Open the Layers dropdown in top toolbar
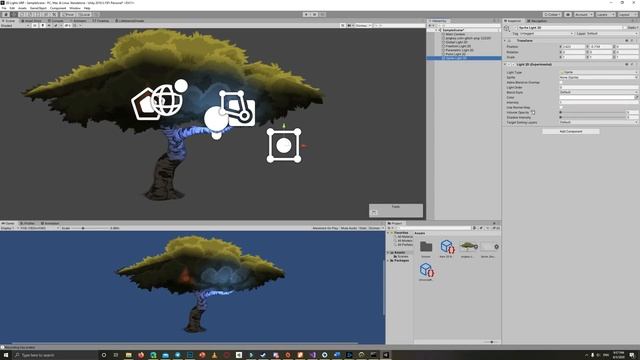The height and width of the screenshot is (360, 640). point(605,14)
